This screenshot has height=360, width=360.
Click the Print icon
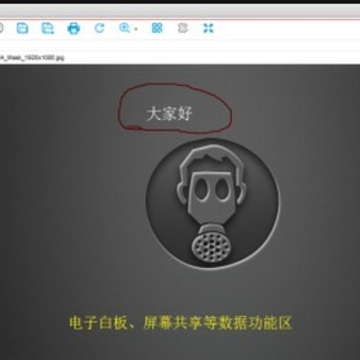click(74, 28)
